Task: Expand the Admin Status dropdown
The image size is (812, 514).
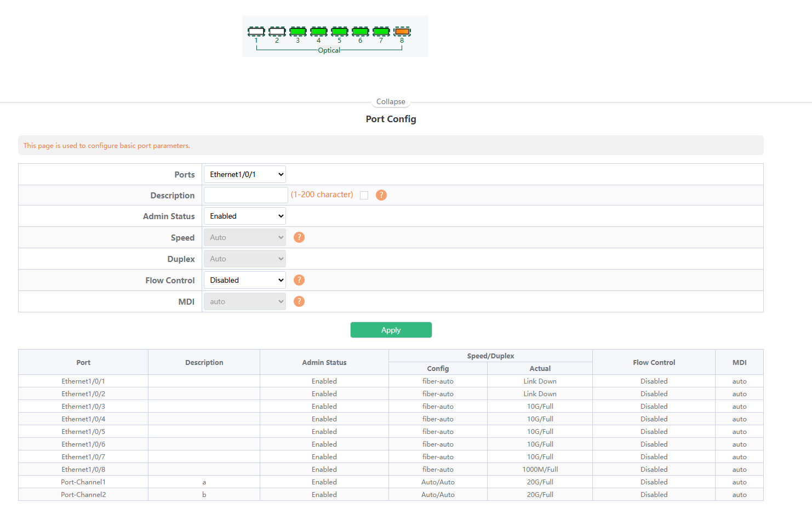Action: point(245,216)
